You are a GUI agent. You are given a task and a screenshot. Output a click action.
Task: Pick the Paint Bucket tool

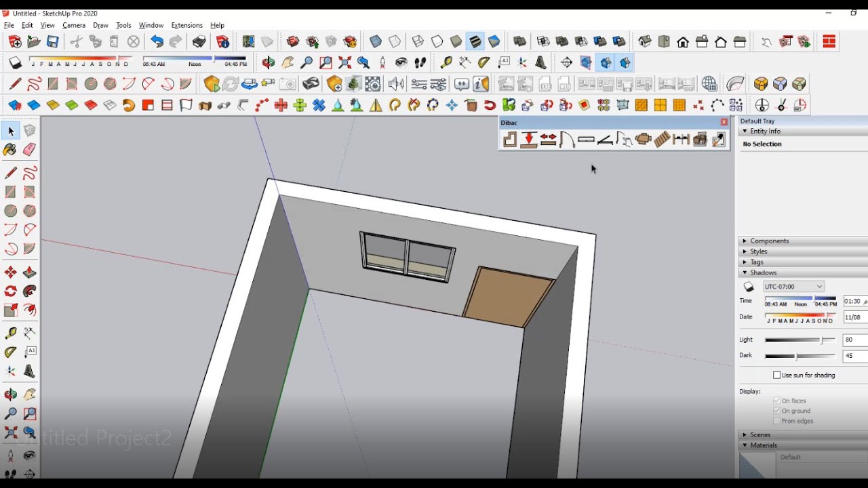coord(11,150)
